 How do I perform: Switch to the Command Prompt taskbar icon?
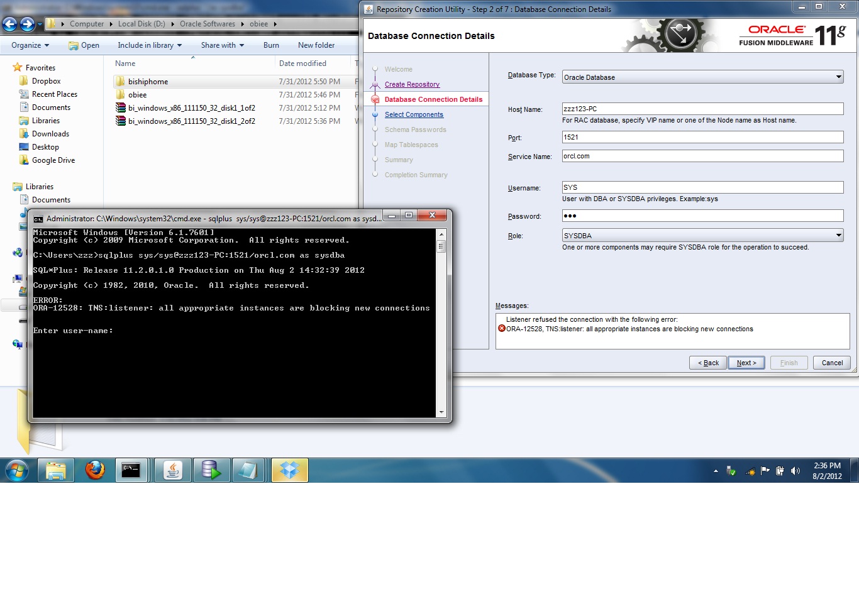point(131,470)
